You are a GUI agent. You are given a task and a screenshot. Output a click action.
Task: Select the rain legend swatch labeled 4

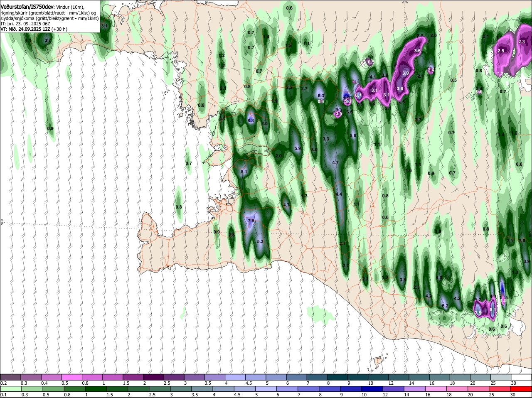[224, 389]
